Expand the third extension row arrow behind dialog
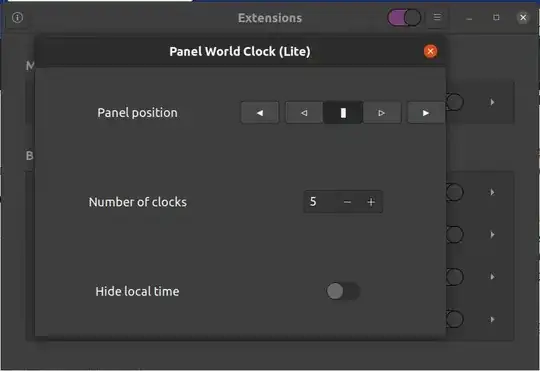This screenshot has height=371, width=540. (x=492, y=235)
